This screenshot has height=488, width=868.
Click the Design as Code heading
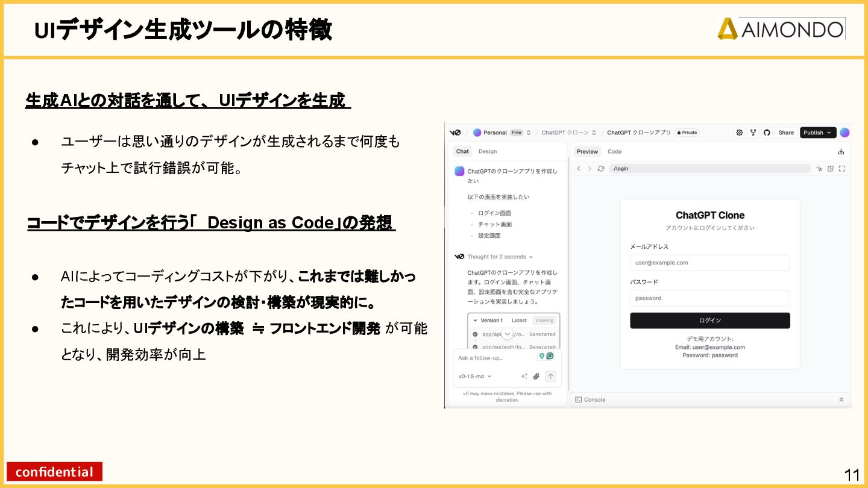(211, 223)
